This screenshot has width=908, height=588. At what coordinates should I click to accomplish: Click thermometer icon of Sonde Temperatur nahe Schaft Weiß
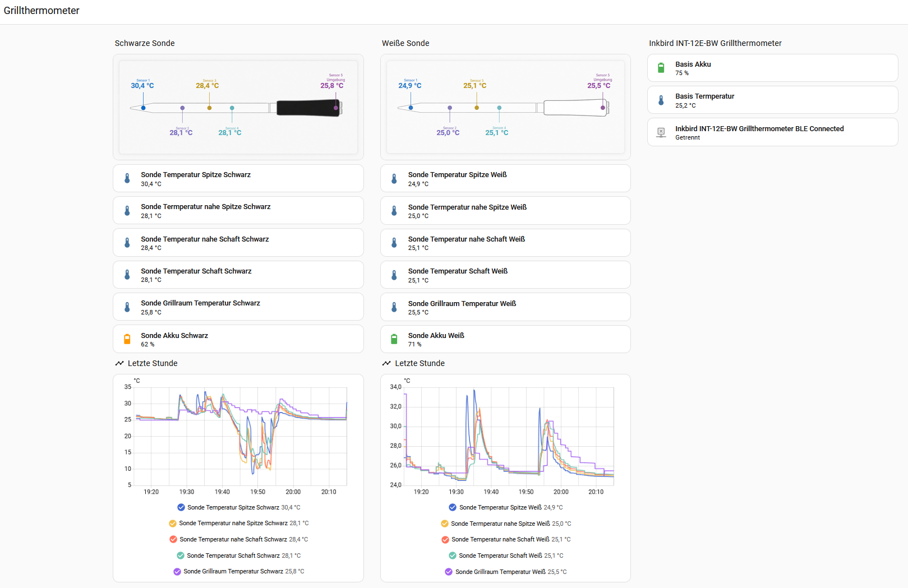tap(394, 243)
